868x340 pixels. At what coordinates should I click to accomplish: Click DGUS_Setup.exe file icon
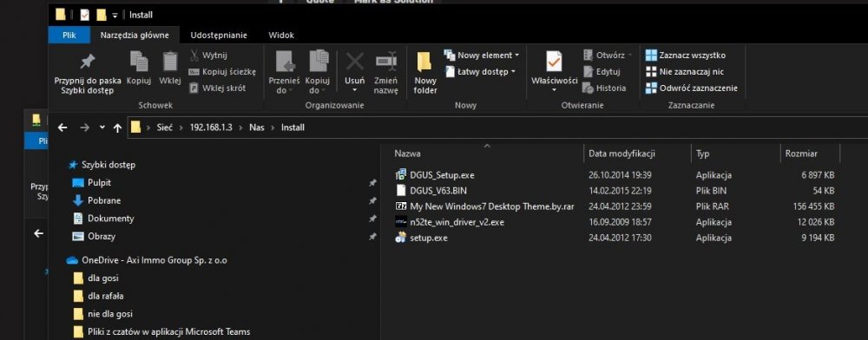click(x=401, y=175)
